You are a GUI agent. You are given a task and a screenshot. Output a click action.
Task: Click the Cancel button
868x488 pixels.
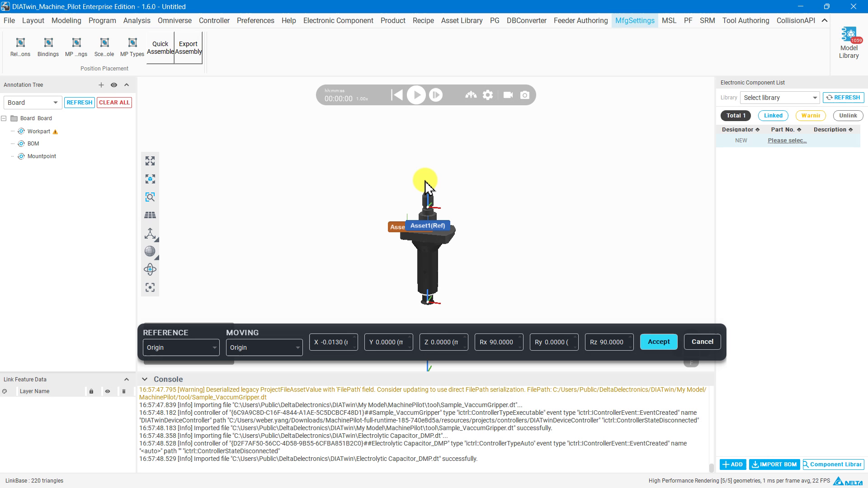pyautogui.click(x=703, y=342)
